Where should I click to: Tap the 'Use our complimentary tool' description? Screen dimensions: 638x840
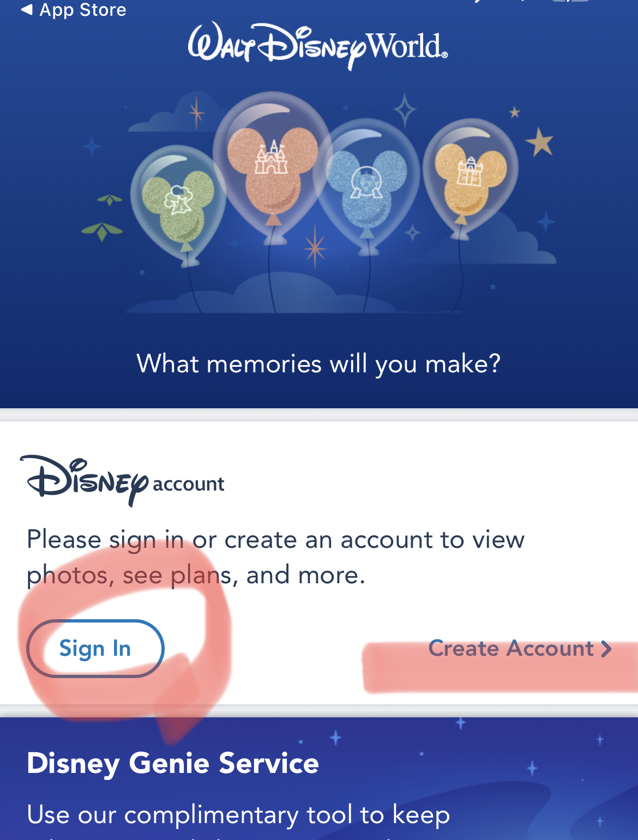tap(238, 815)
